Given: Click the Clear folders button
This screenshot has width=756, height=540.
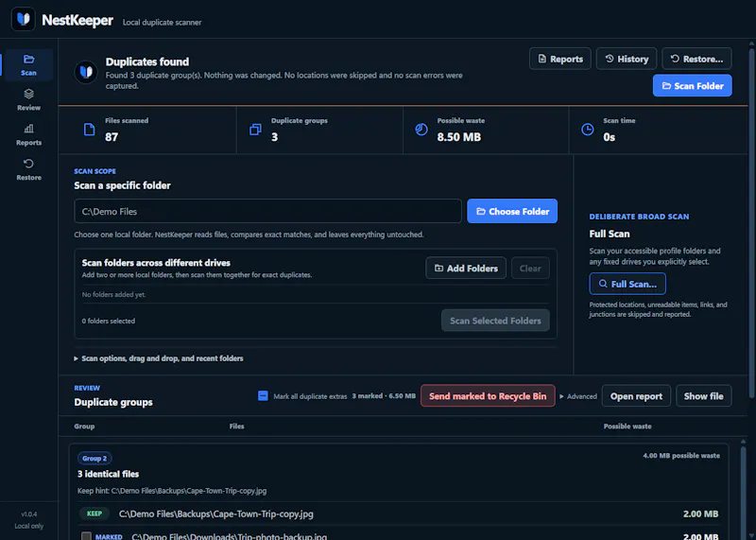Looking at the screenshot, I should (530, 268).
